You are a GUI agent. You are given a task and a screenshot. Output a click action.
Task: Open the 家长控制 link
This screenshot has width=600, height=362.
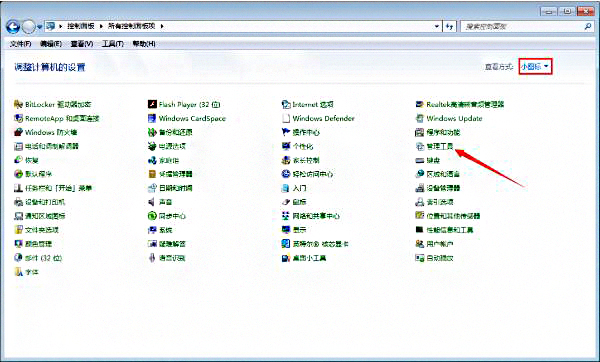[x=306, y=160]
